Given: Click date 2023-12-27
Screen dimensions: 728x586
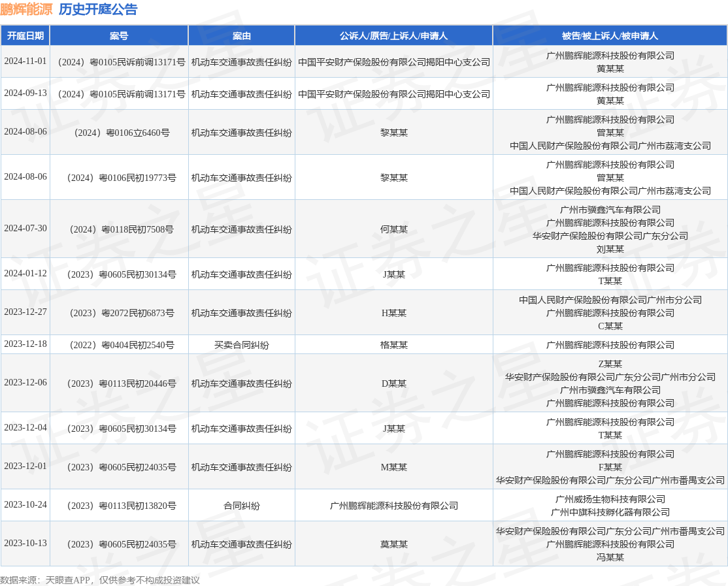Looking at the screenshot, I should point(25,312).
